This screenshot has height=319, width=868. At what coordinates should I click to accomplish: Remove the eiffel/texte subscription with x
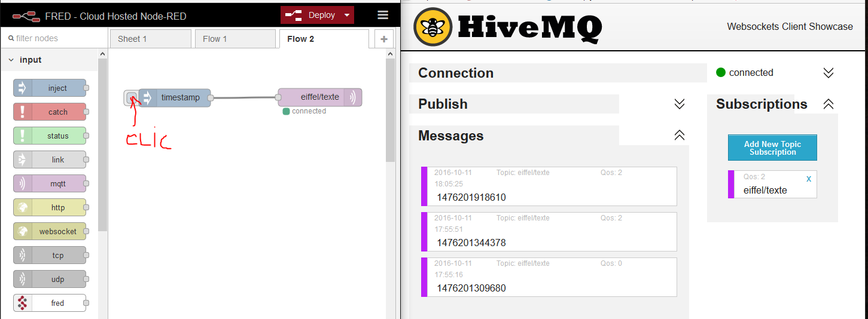(x=809, y=179)
